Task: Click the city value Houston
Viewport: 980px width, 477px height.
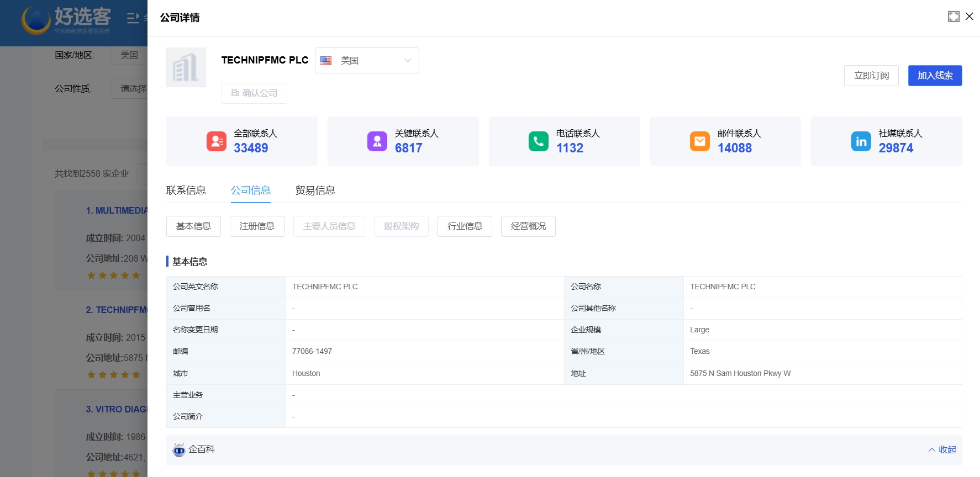Action: point(306,373)
